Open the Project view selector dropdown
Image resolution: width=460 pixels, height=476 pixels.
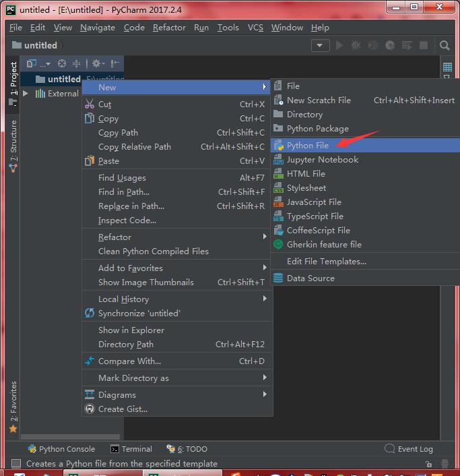[38, 63]
